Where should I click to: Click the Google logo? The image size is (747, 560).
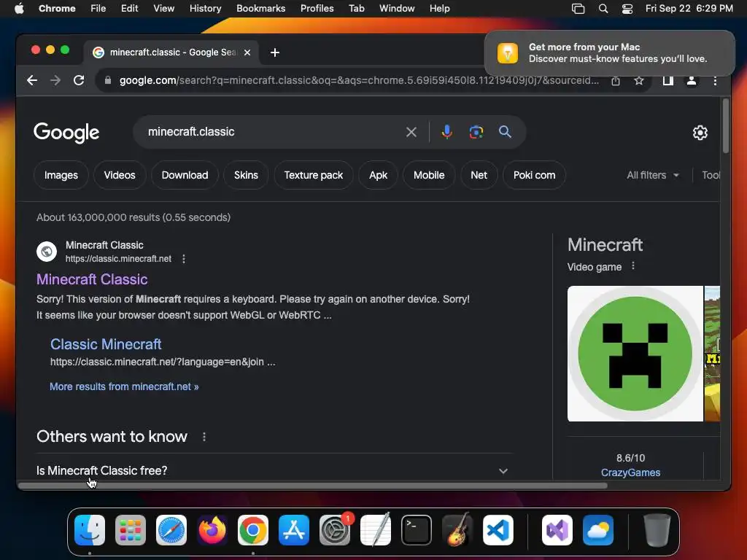point(66,133)
